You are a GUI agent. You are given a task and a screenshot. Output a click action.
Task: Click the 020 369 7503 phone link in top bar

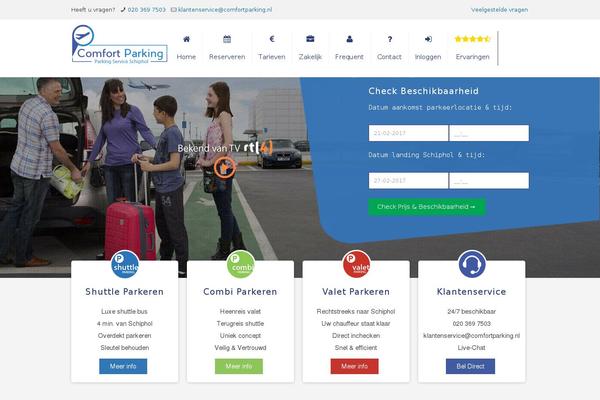pyautogui.click(x=147, y=10)
